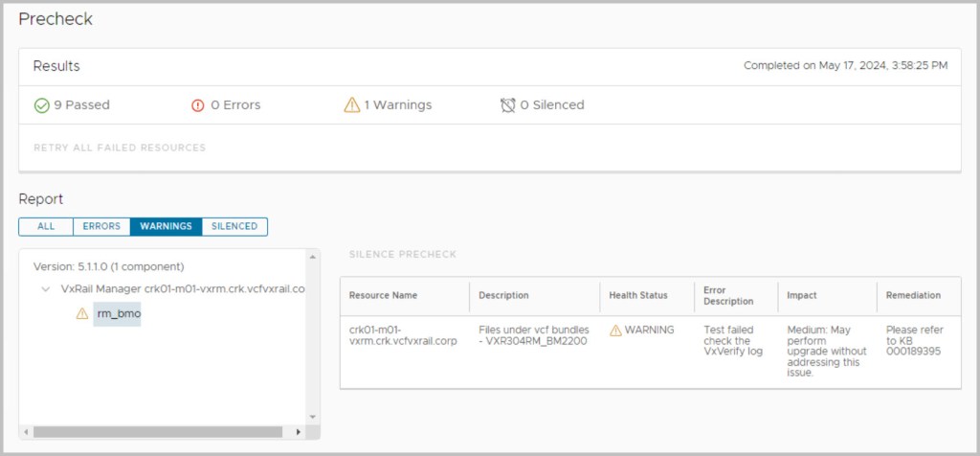This screenshot has height=456, width=980.
Task: Select the rm_bmo tree item
Action: click(117, 313)
